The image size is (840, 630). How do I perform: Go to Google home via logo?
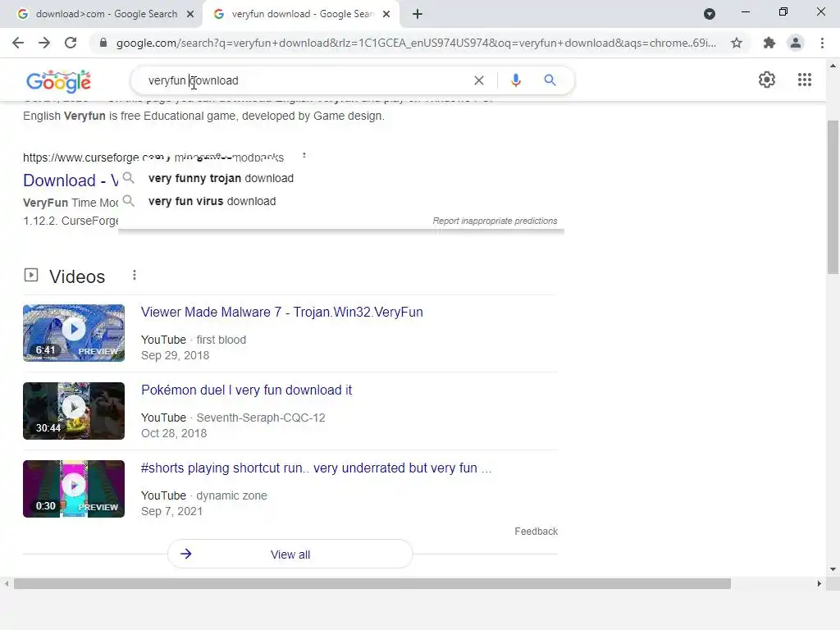58,81
